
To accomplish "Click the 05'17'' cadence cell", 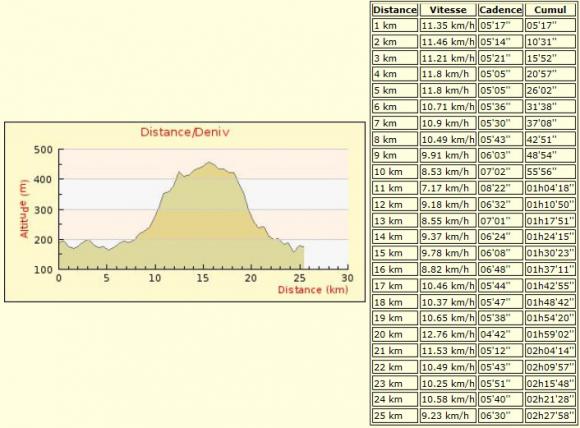I will (500, 26).
